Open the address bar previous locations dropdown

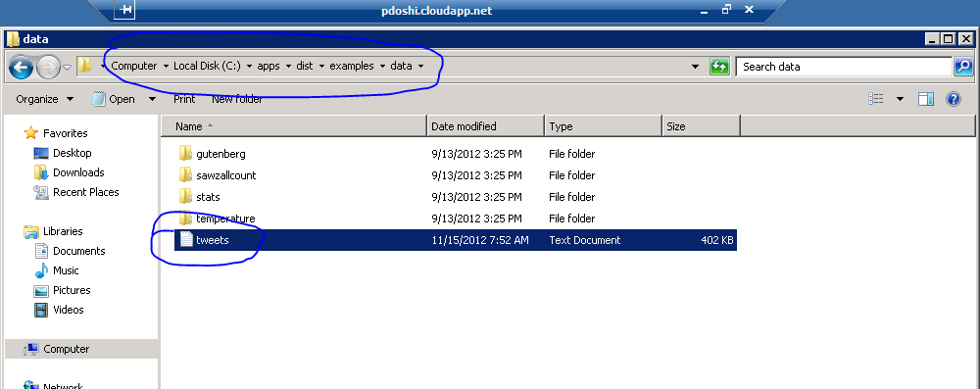click(x=695, y=67)
